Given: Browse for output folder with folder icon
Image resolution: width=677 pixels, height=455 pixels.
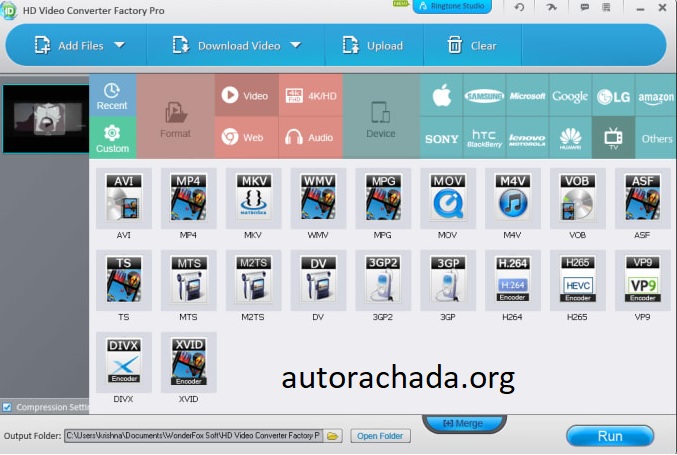Looking at the screenshot, I should 332,436.
